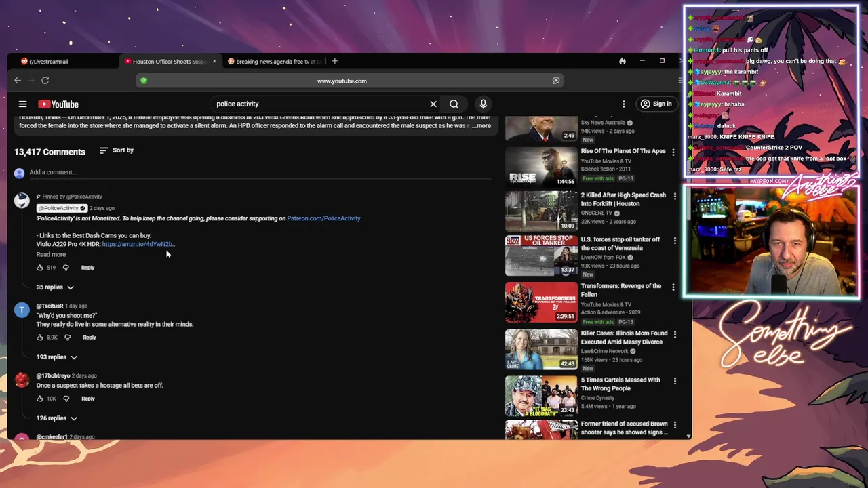Click the browser fire icon
The image size is (868, 488).
click(x=622, y=61)
